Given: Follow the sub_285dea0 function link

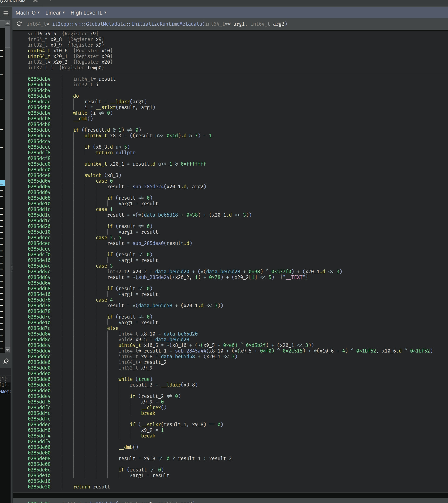Looking at the screenshot, I should coord(148,243).
